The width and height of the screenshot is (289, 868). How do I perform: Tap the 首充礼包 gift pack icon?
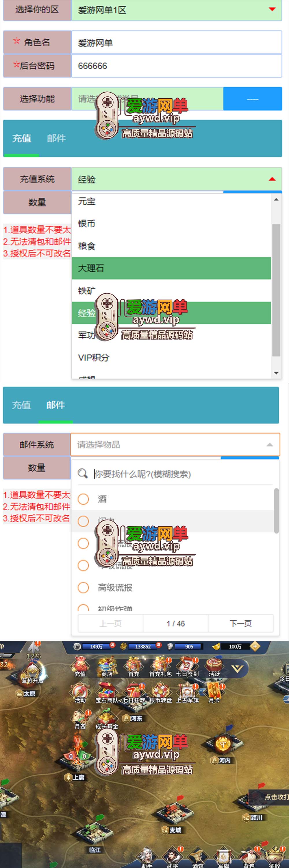160,666
